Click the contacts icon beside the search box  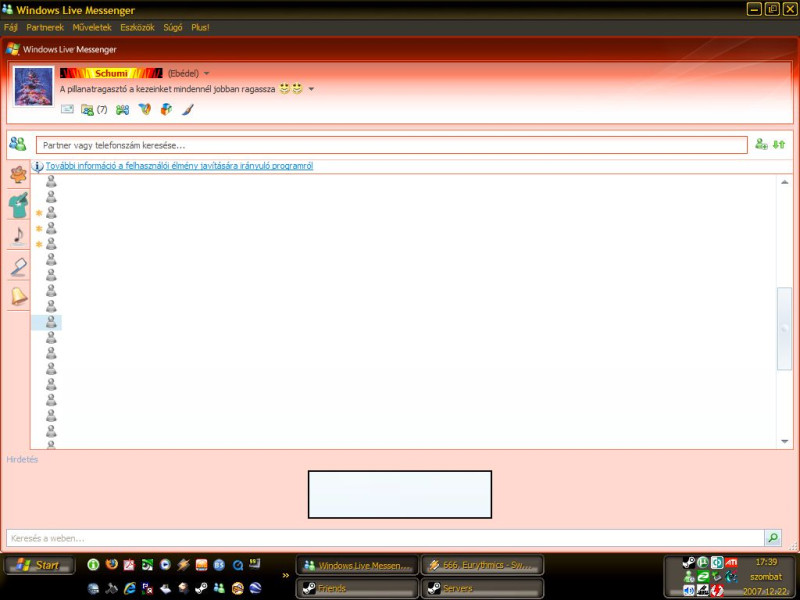18,144
